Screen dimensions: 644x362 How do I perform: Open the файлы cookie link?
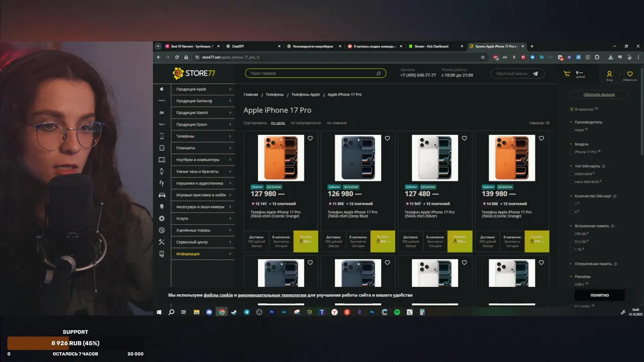pos(218,295)
